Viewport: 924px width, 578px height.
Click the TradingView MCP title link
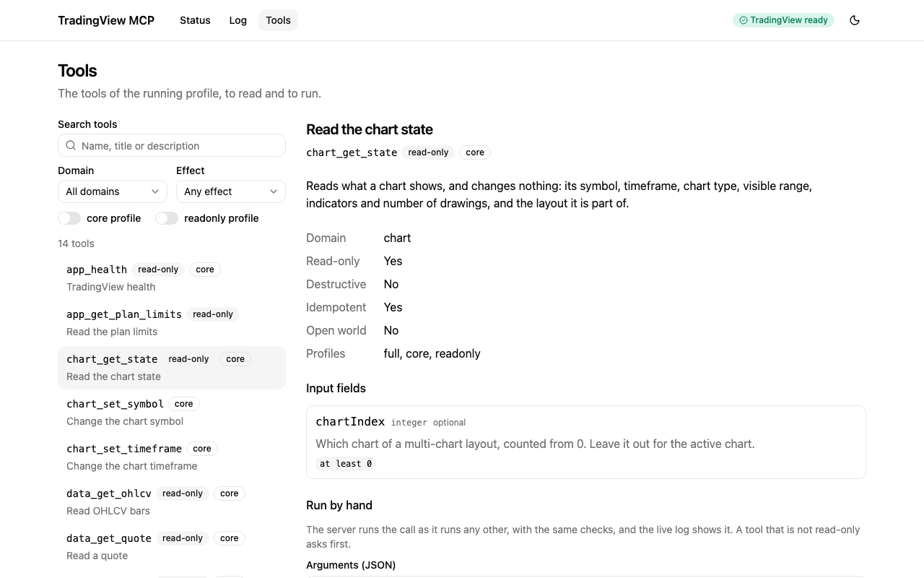tap(106, 20)
